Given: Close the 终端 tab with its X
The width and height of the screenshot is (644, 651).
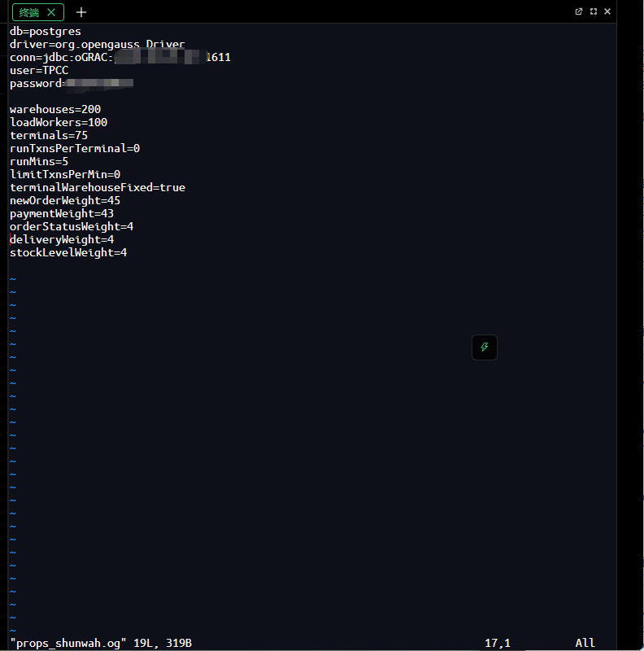Looking at the screenshot, I should (x=51, y=12).
